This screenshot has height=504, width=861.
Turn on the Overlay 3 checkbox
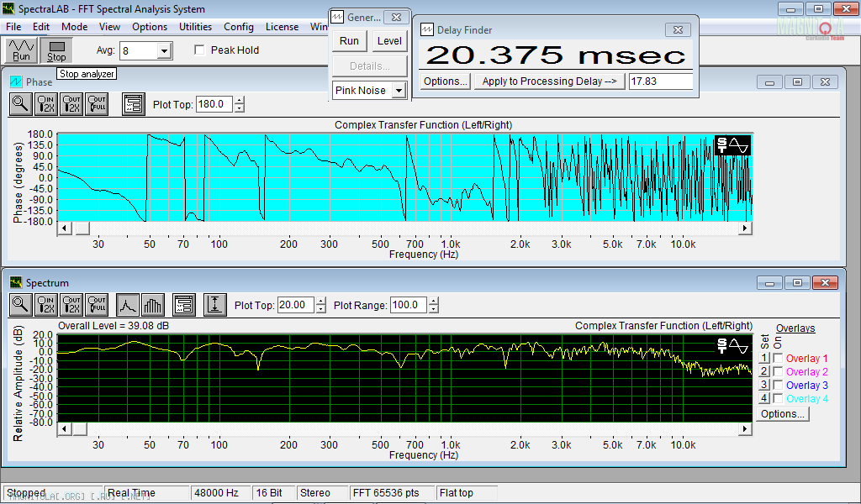click(778, 386)
